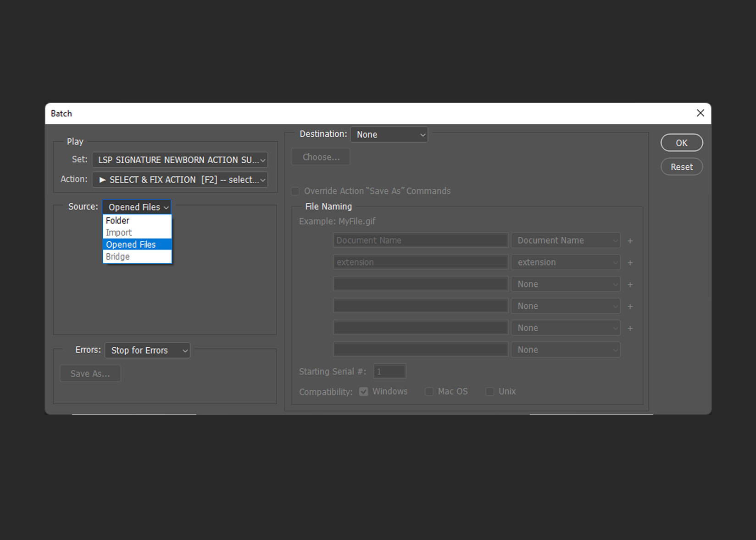Open the extension naming dropdown
Viewport: 756px width, 540px height.
tap(566, 262)
